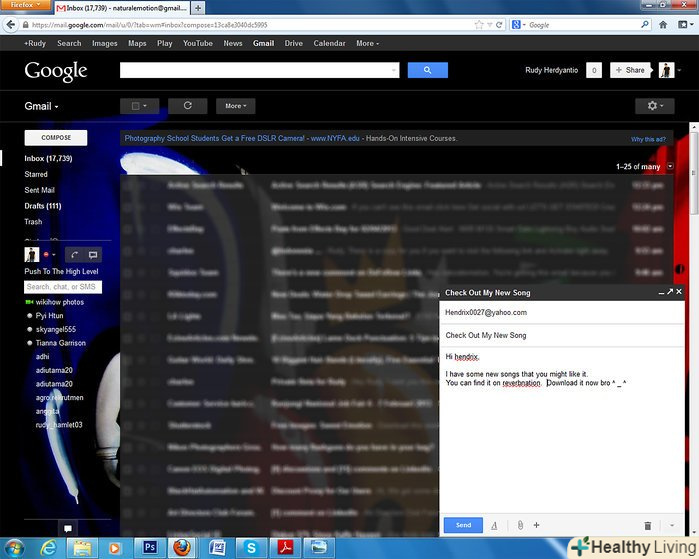Click the notifications count button
This screenshot has width=699, height=559.
click(x=594, y=70)
